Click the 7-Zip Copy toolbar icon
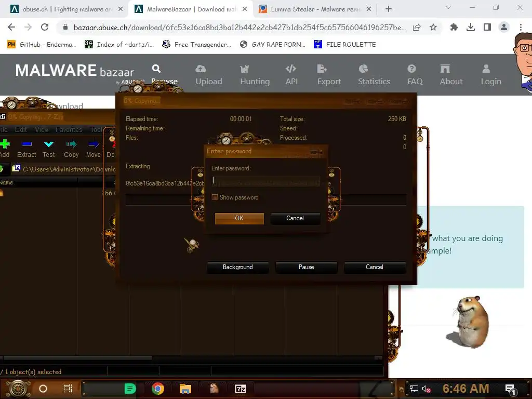This screenshot has width=532, height=399. coord(71,144)
